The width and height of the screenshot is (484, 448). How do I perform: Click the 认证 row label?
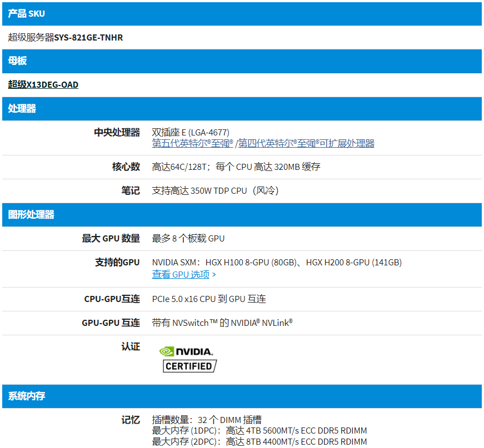(x=131, y=346)
